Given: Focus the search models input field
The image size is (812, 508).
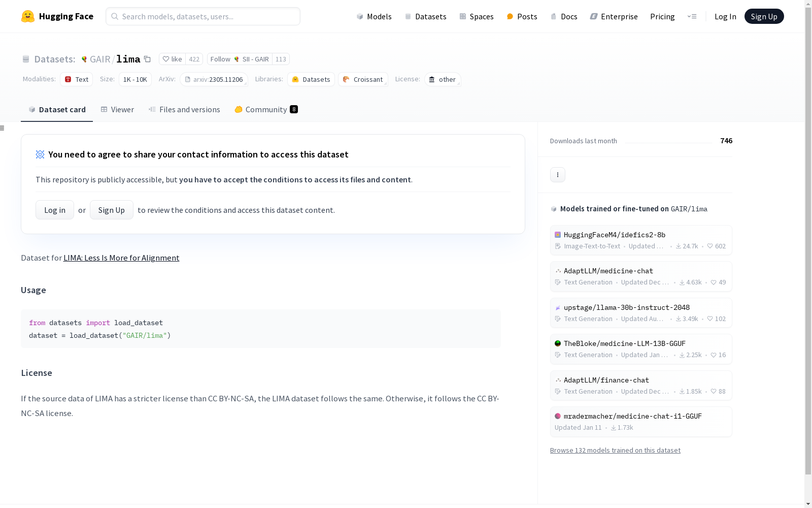Looking at the screenshot, I should (203, 16).
